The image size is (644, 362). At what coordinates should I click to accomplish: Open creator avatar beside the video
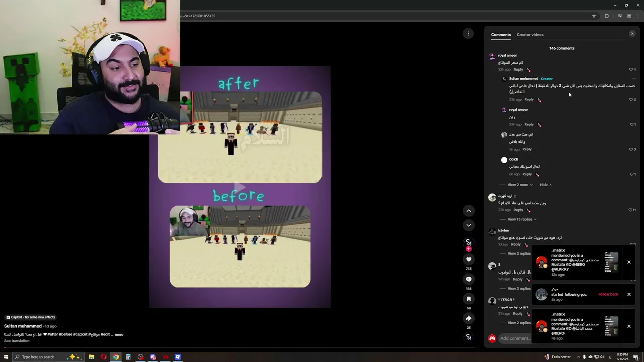468,242
